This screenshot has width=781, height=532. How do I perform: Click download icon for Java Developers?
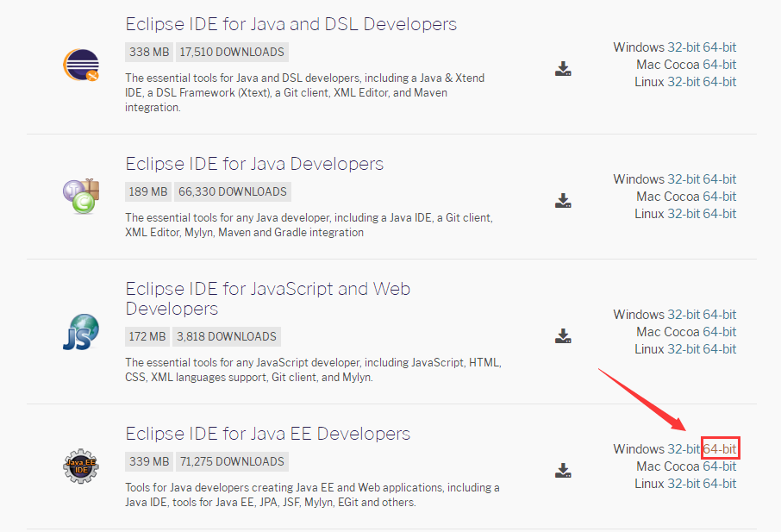point(563,201)
